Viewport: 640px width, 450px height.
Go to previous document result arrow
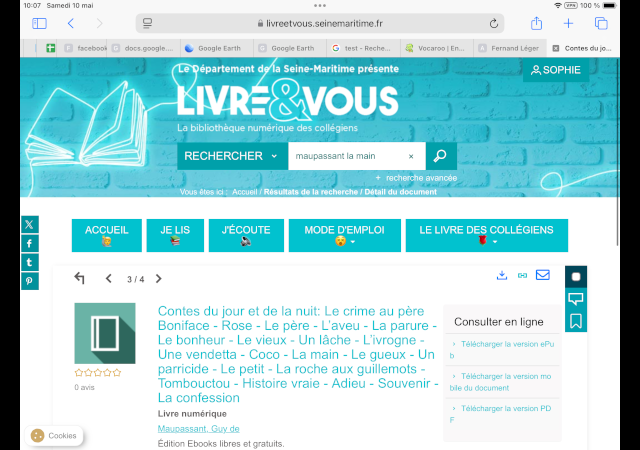pos(109,278)
